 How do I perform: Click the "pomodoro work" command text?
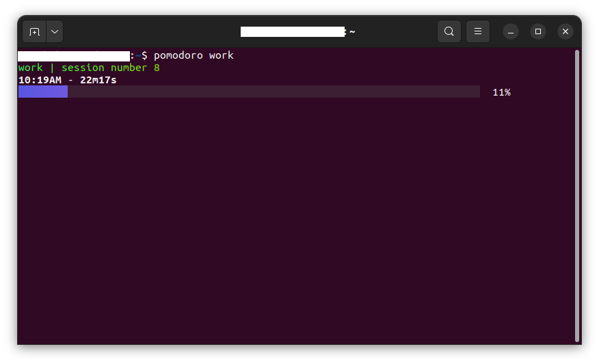tap(194, 56)
